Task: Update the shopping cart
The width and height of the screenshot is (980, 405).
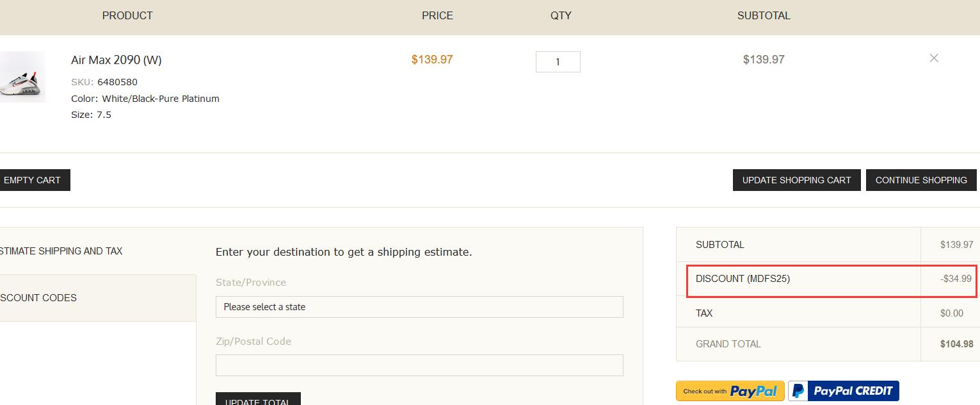Action: pyautogui.click(x=796, y=180)
